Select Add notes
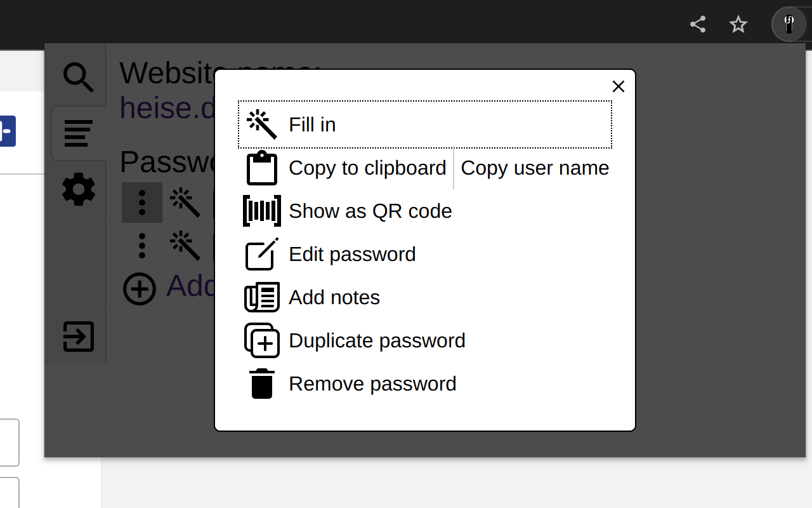The width and height of the screenshot is (812, 508). (x=334, y=297)
